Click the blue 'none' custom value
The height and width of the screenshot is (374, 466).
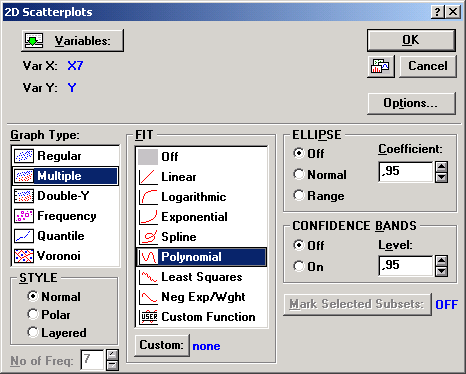pyautogui.click(x=206, y=346)
